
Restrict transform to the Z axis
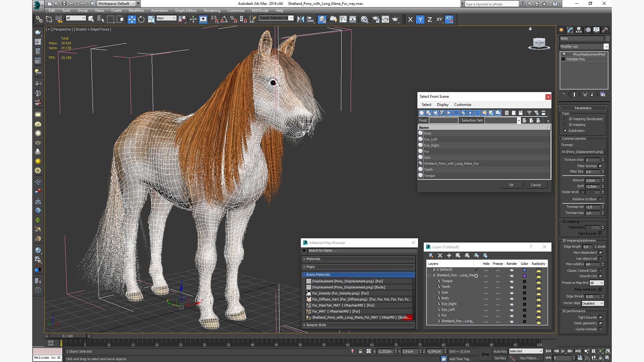click(x=430, y=19)
